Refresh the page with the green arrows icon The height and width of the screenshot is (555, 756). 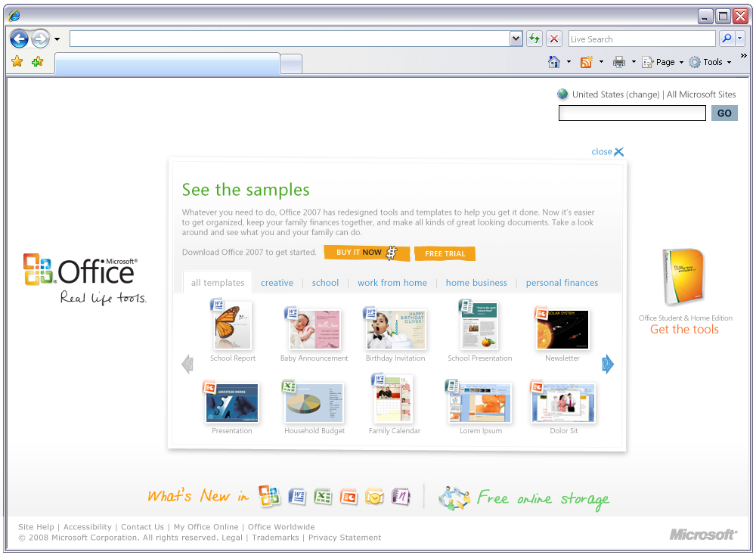pyautogui.click(x=534, y=39)
